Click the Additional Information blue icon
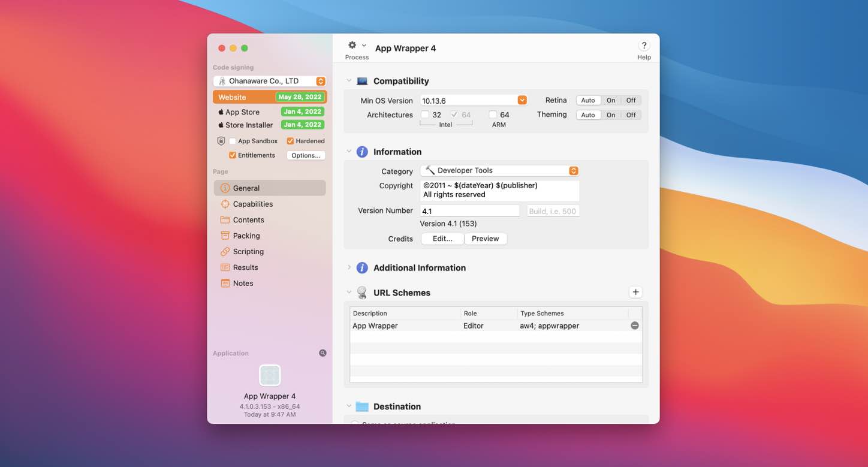The height and width of the screenshot is (467, 868). 362,267
